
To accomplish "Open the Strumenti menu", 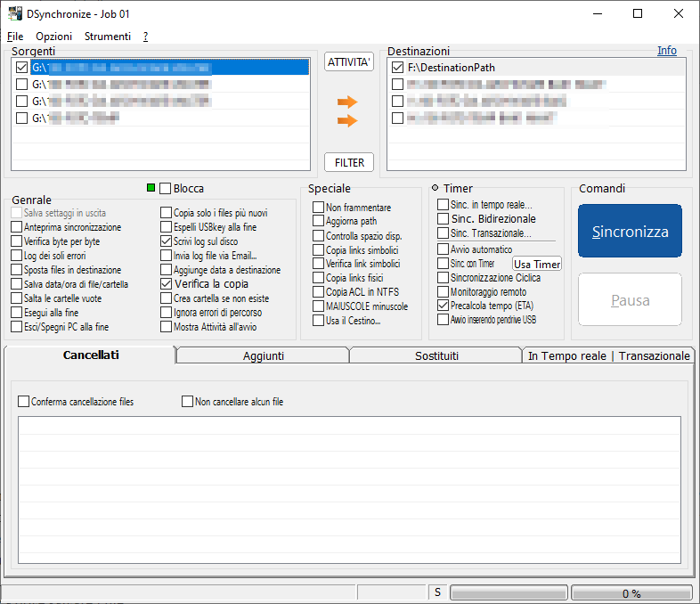I will [x=108, y=37].
